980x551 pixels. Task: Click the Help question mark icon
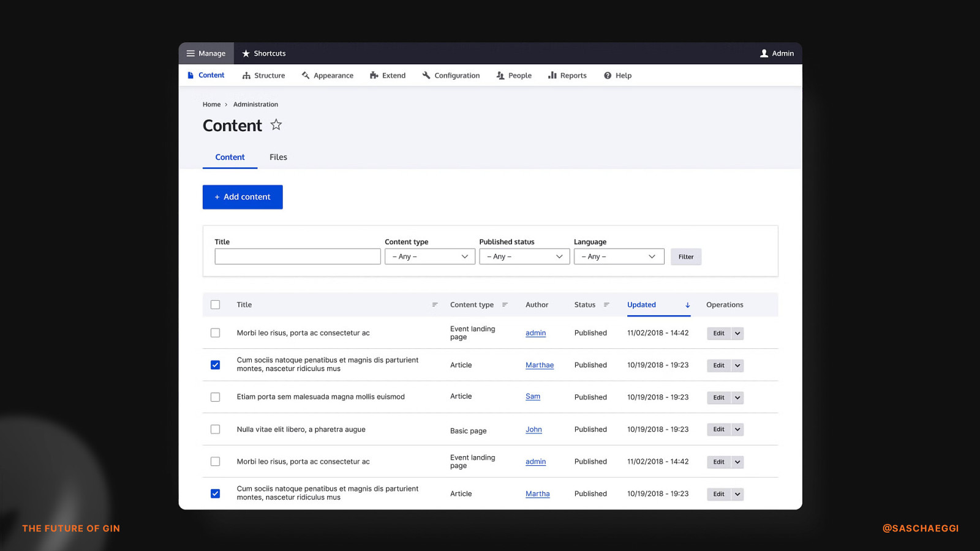coord(608,75)
